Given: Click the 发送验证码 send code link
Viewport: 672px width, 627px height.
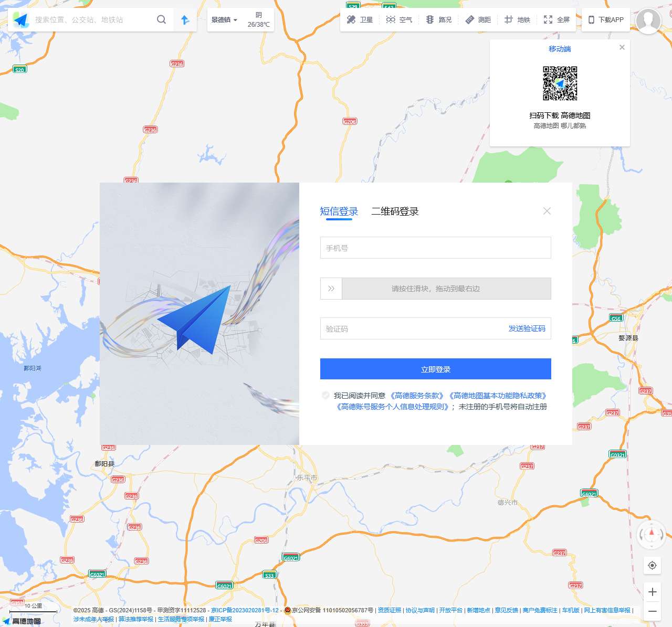Looking at the screenshot, I should 526,328.
